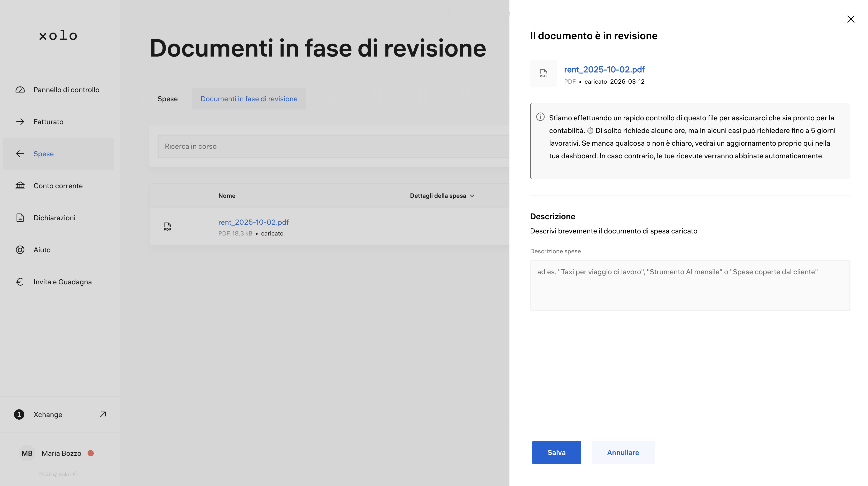Click the Salva button

(x=556, y=452)
